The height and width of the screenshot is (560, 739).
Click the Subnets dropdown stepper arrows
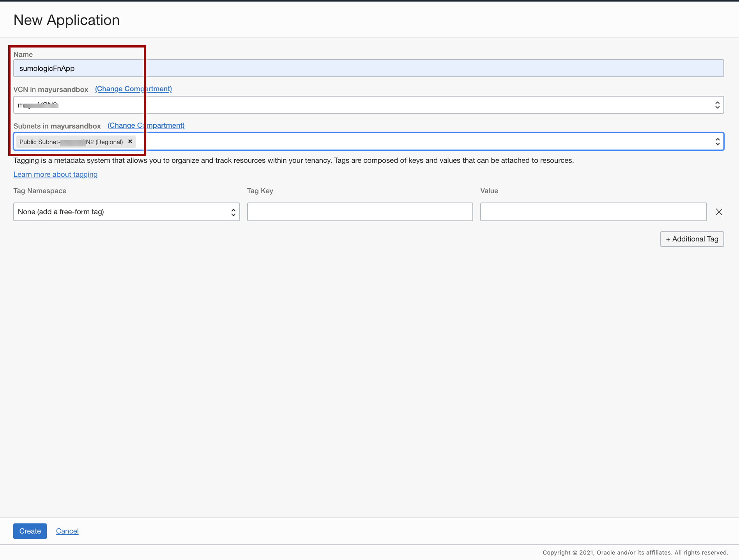tap(718, 141)
